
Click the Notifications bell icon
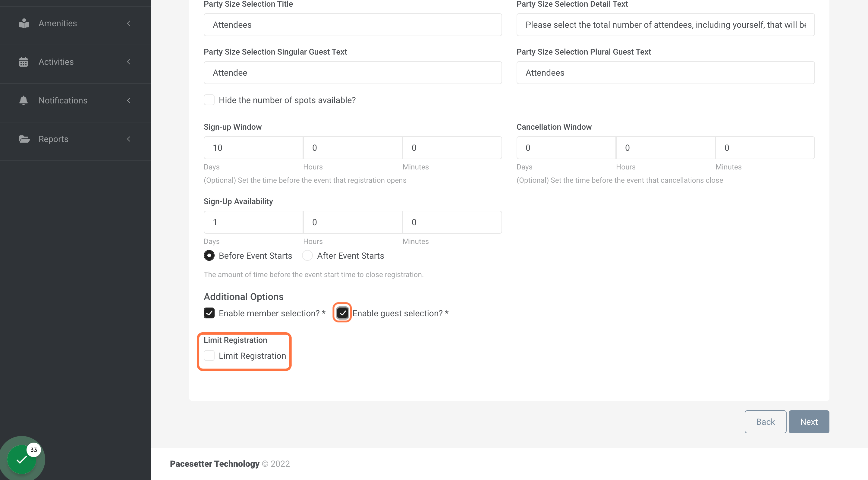(24, 100)
